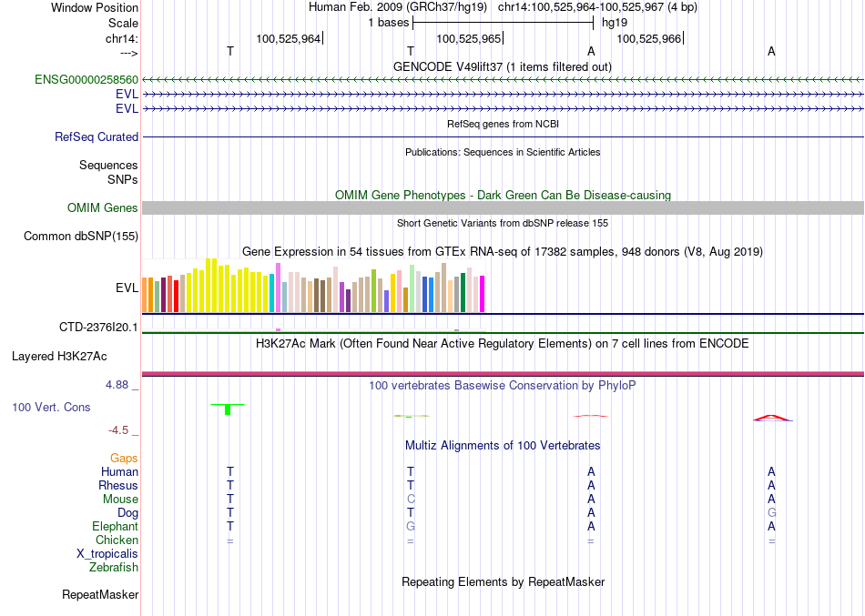Click the CTD-2376I20.1 expression label
This screenshot has width=865, height=616.
coord(98,327)
